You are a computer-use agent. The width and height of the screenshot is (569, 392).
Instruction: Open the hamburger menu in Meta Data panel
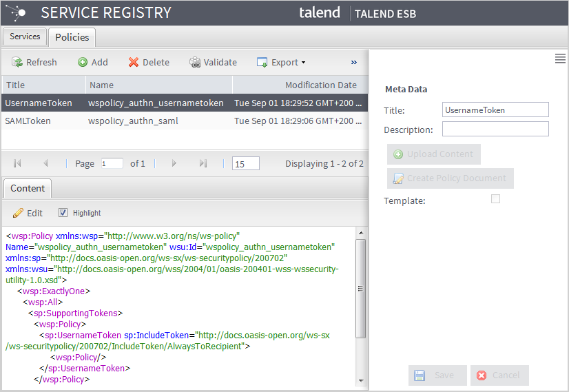560,59
